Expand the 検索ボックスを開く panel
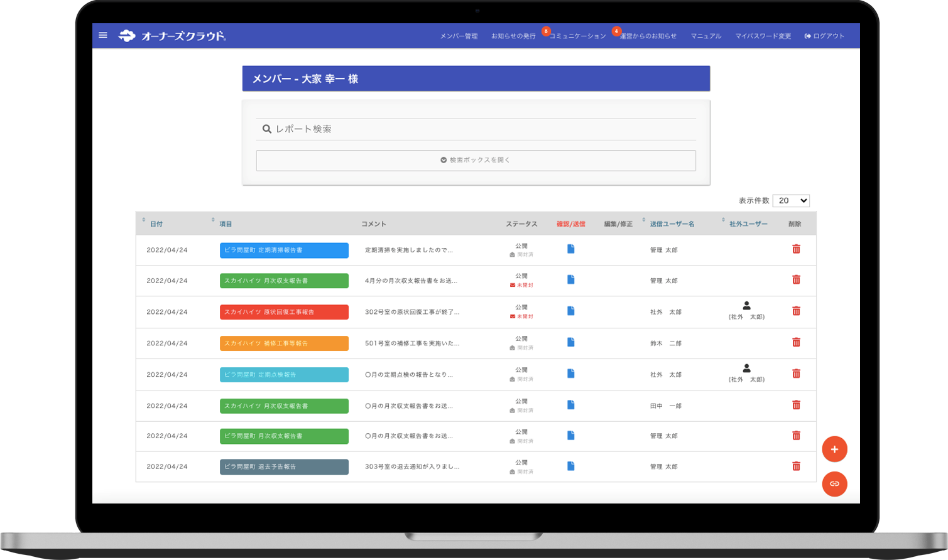Viewport: 948px width, 560px height. pos(476,160)
